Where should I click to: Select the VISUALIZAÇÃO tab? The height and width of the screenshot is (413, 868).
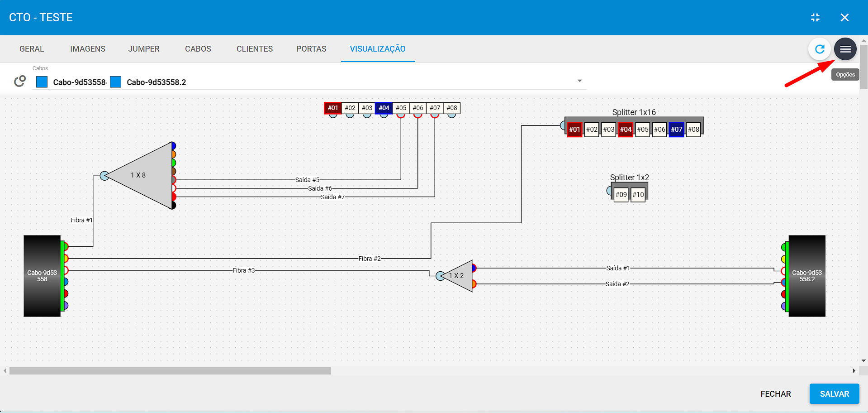pyautogui.click(x=378, y=49)
